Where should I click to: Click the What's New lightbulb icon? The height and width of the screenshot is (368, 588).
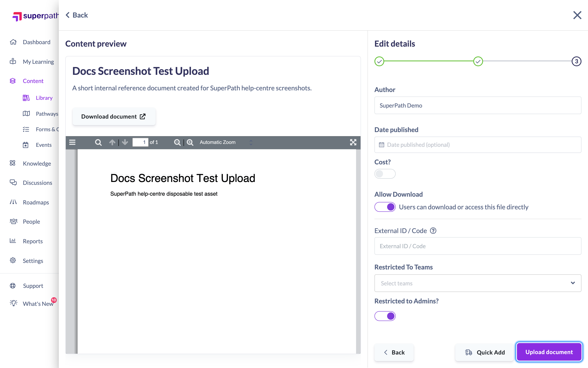point(14,303)
